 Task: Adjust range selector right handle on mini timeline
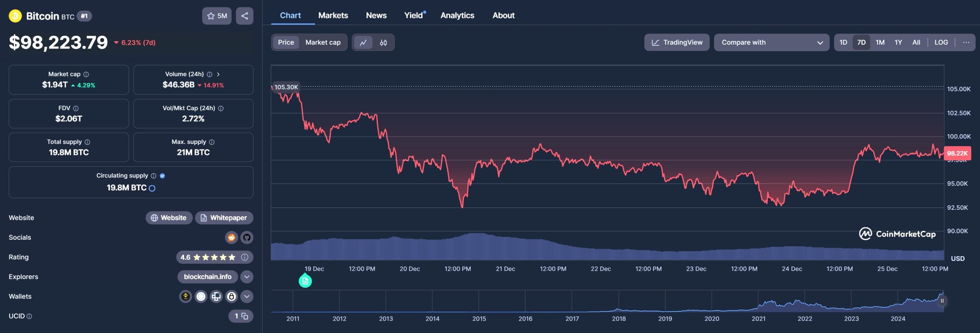click(942, 301)
